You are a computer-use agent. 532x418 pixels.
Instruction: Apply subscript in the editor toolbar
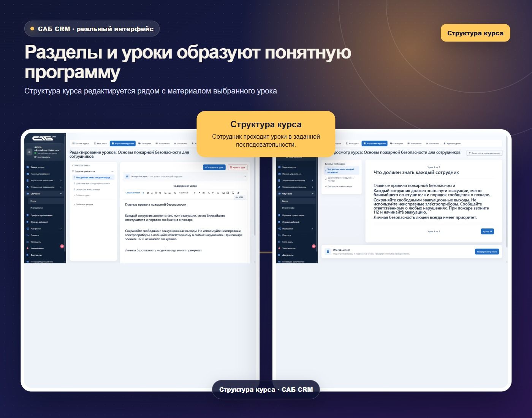209,193
